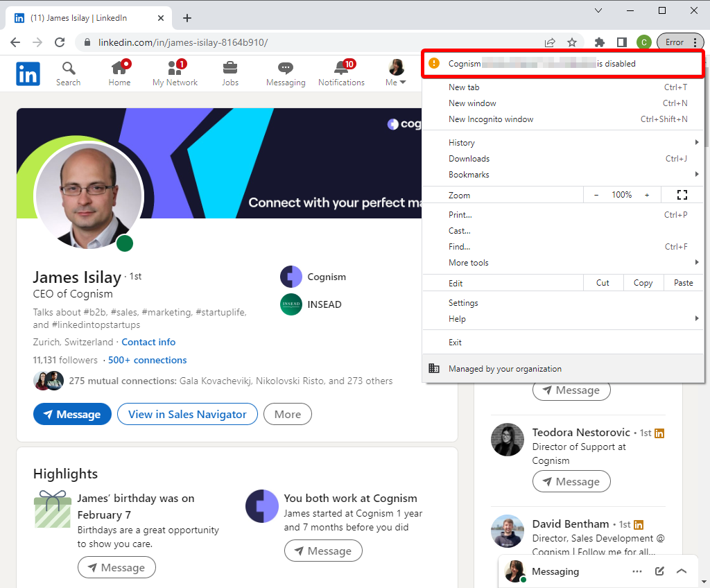This screenshot has width=710, height=588.
Task: Click Managed by your organization
Action: 563,369
